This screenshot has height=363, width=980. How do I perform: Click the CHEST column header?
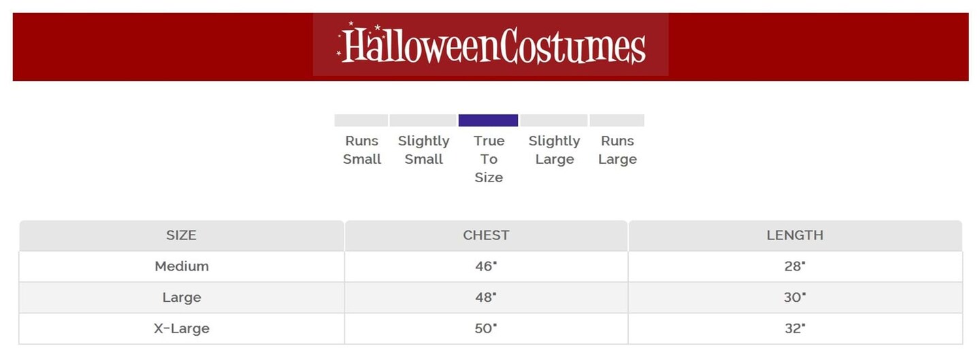pos(486,235)
